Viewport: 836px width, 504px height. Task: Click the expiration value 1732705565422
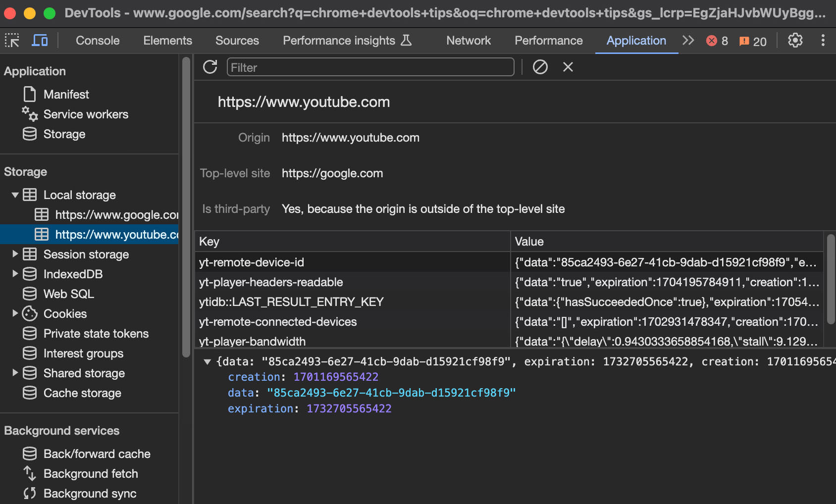(x=349, y=408)
